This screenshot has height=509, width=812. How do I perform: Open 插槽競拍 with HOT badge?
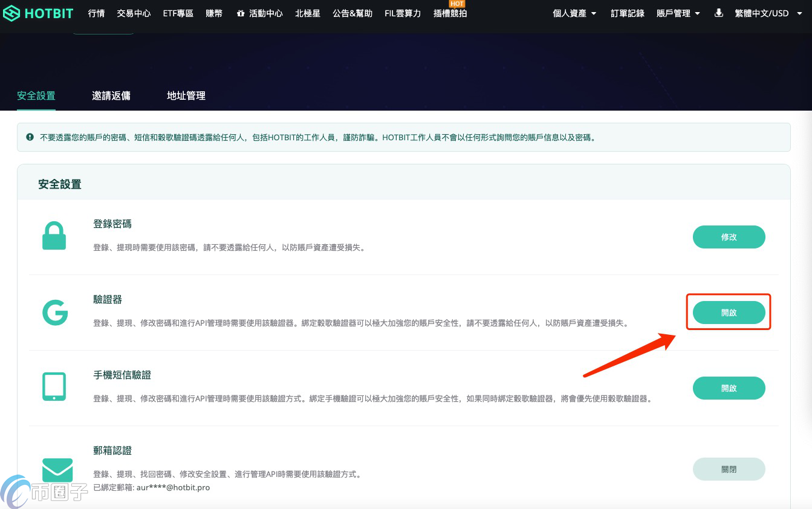point(450,13)
